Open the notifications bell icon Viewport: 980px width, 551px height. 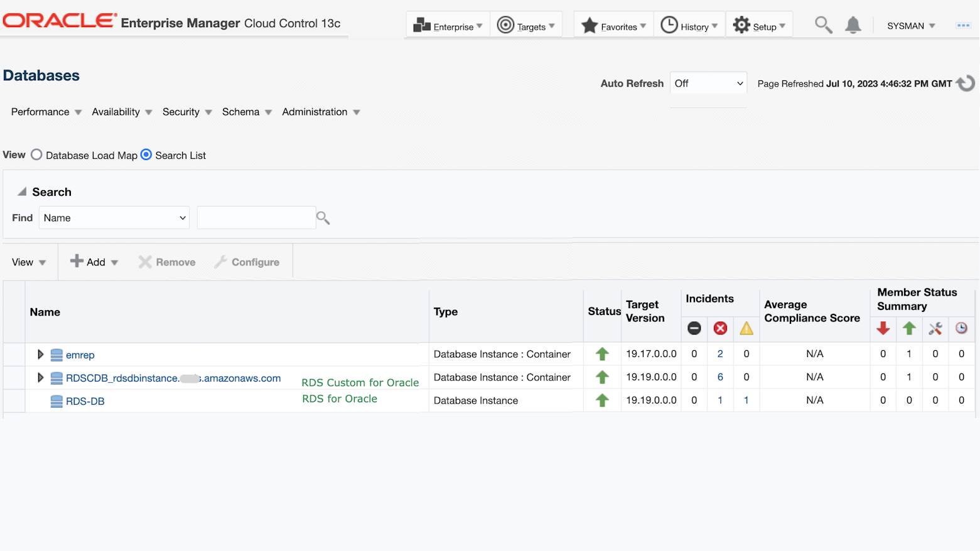[853, 25]
